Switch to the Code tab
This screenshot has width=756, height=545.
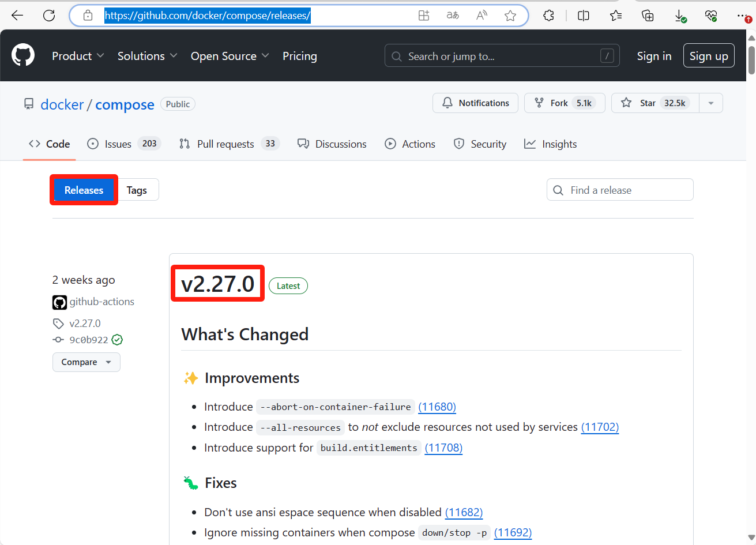tap(50, 144)
